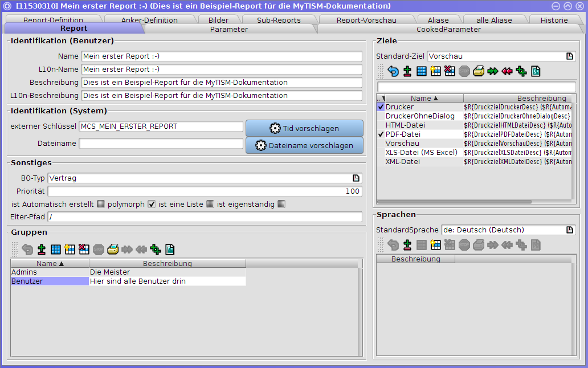Open the StandardSprache dropdown for Deutsch
The width and height of the screenshot is (588, 368).
pos(569,230)
